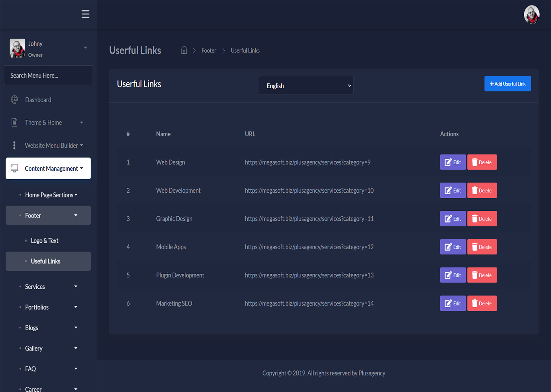Delete the Marketing SEO link

(x=482, y=303)
